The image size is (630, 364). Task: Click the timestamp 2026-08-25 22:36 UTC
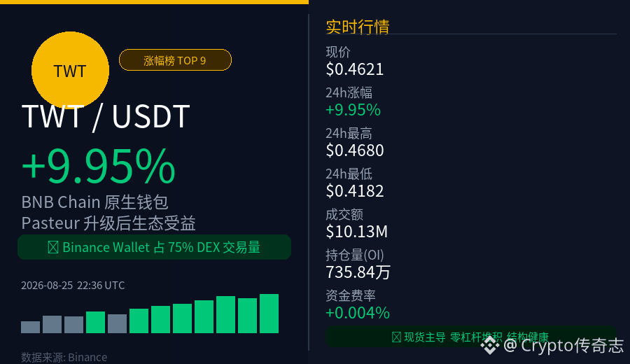coord(73,286)
